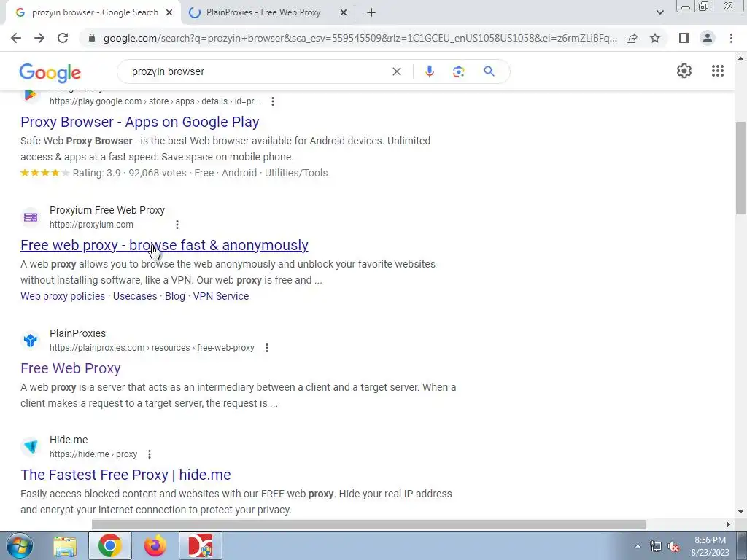Start voice search with the microphone

click(x=429, y=71)
